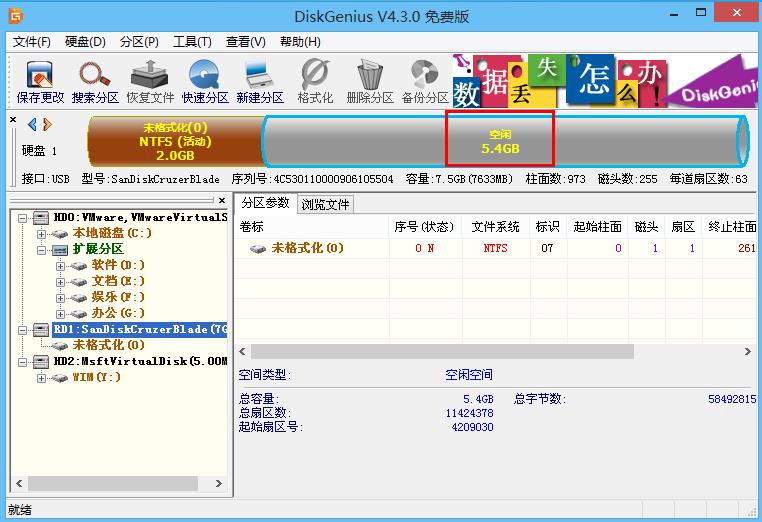Click the HD2 MsftVirtualDisk disk icon
Image resolution: width=762 pixels, height=522 pixels.
tap(41, 361)
